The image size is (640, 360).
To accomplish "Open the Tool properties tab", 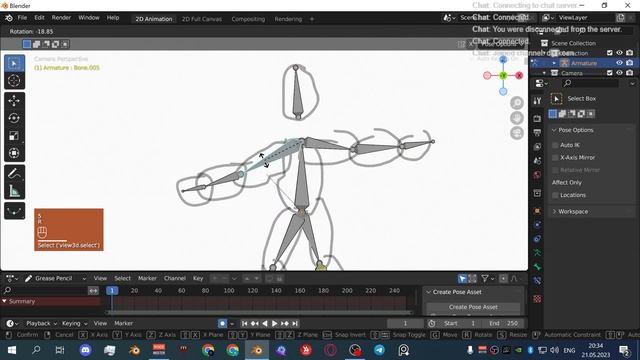I will click(537, 100).
